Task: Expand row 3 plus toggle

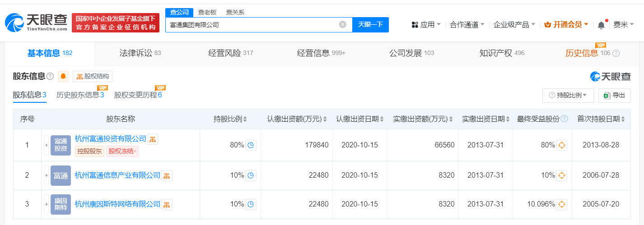Action: tap(46, 204)
